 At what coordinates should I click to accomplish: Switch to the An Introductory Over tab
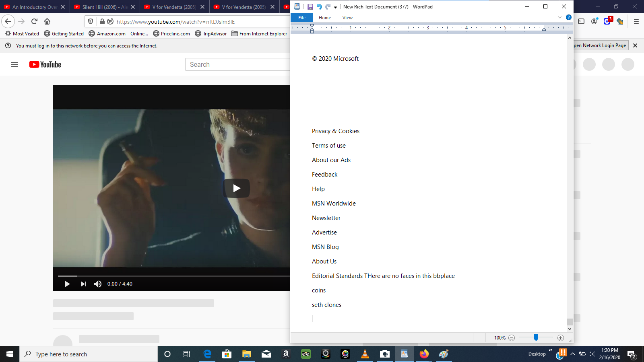[x=35, y=7]
